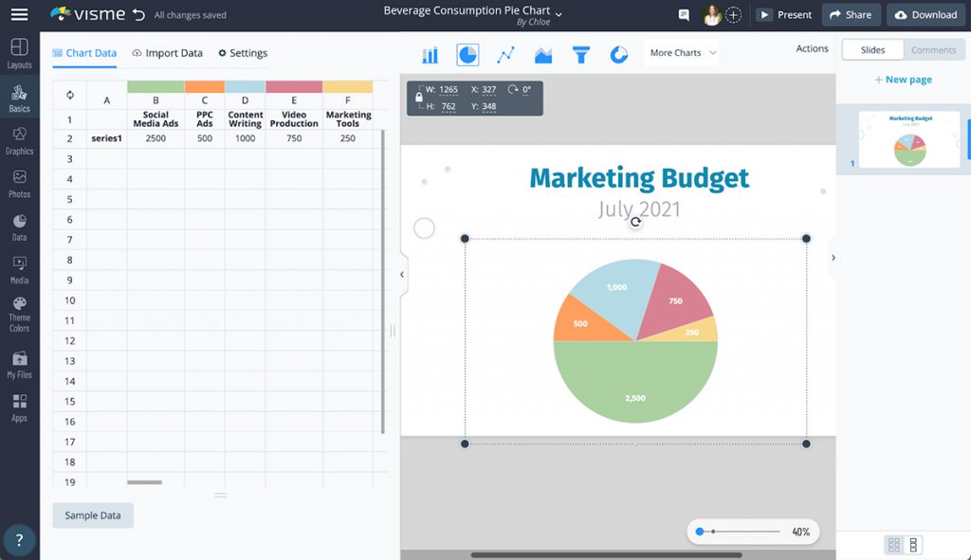The width and height of the screenshot is (971, 560).
Task: Open the Data panel in the sidebar
Action: point(19,225)
